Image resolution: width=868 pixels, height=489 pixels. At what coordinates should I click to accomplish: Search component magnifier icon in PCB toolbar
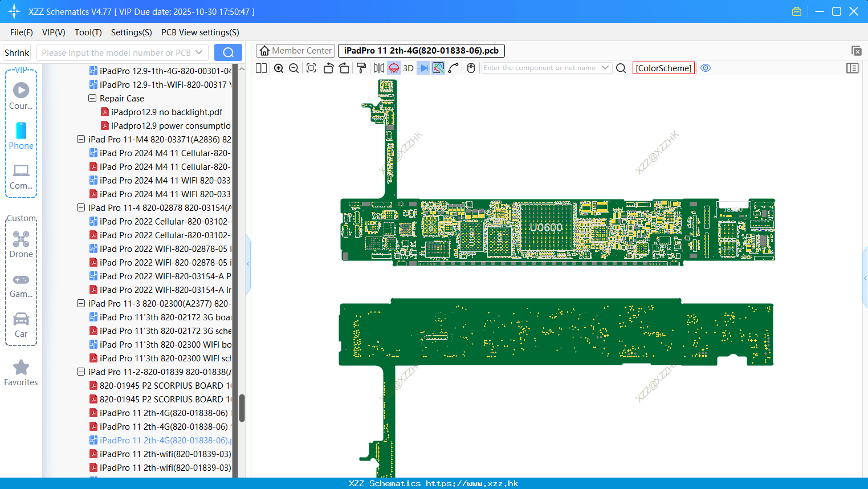621,68
